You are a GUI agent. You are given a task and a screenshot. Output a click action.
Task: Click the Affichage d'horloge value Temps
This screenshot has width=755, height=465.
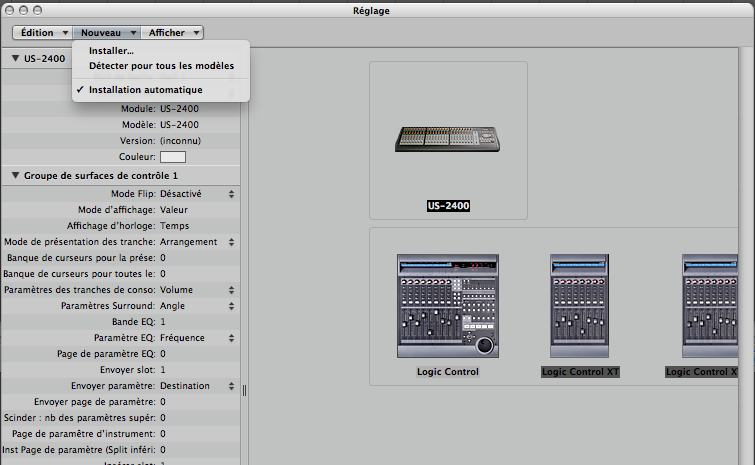174,226
